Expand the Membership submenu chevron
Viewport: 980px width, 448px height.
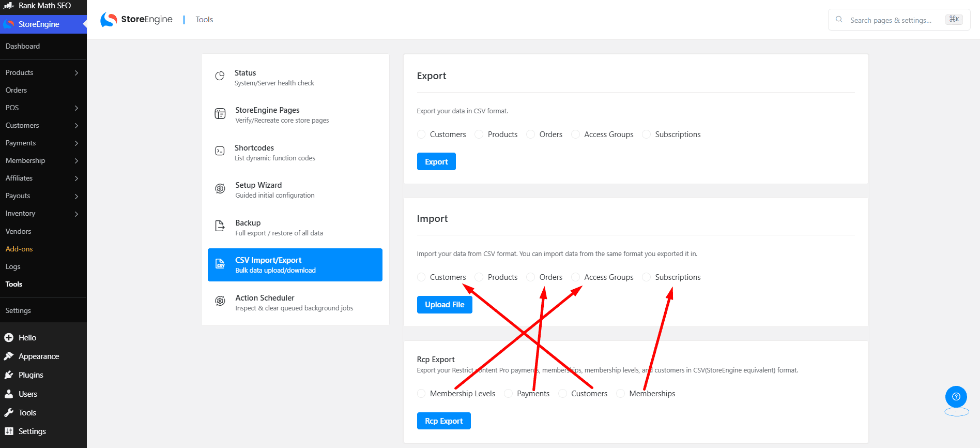pyautogui.click(x=76, y=161)
